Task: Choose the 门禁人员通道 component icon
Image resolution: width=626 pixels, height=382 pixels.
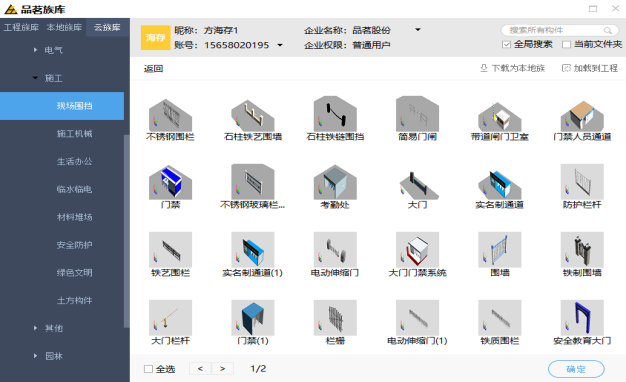Action: pos(582,114)
